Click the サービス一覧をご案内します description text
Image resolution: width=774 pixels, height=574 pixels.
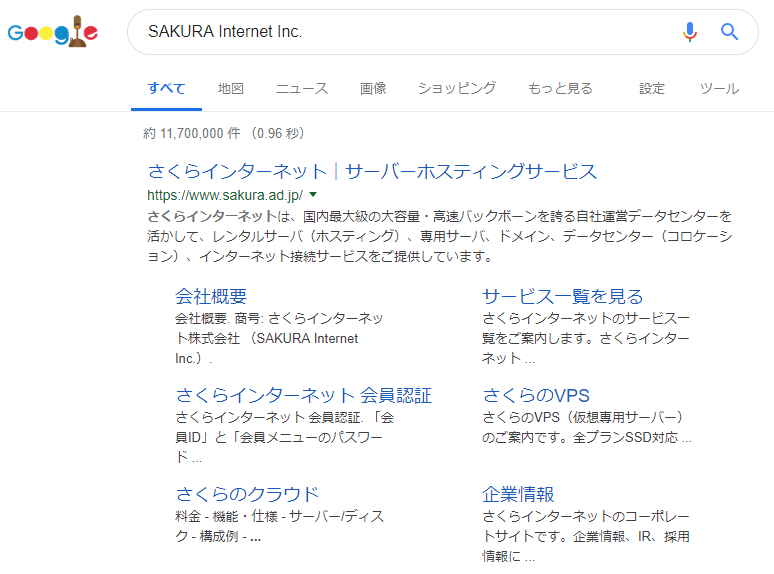(586, 339)
